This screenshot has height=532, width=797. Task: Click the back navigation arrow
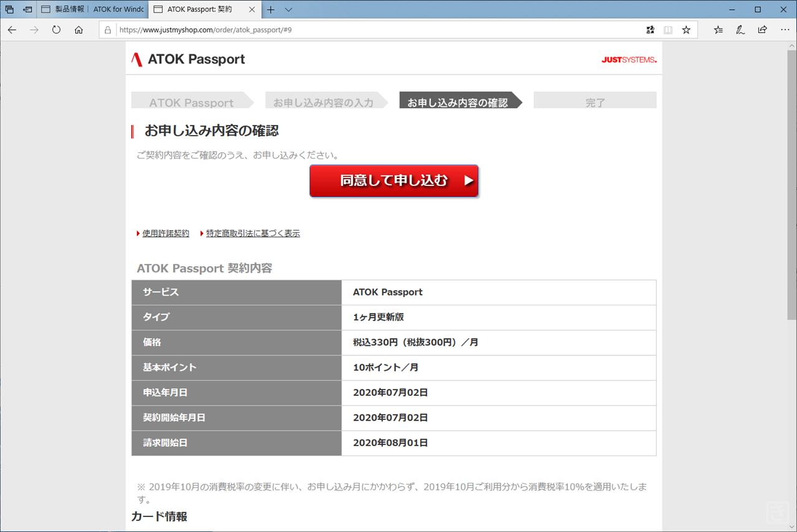coord(12,30)
